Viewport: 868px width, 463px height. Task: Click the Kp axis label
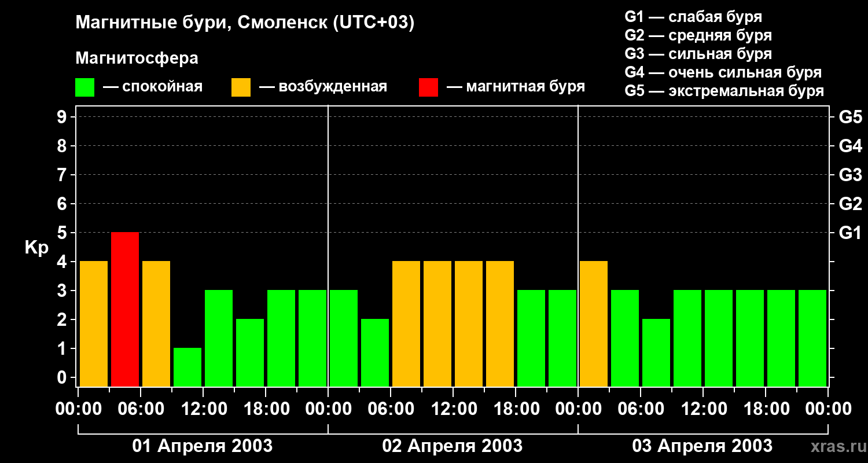(x=36, y=248)
